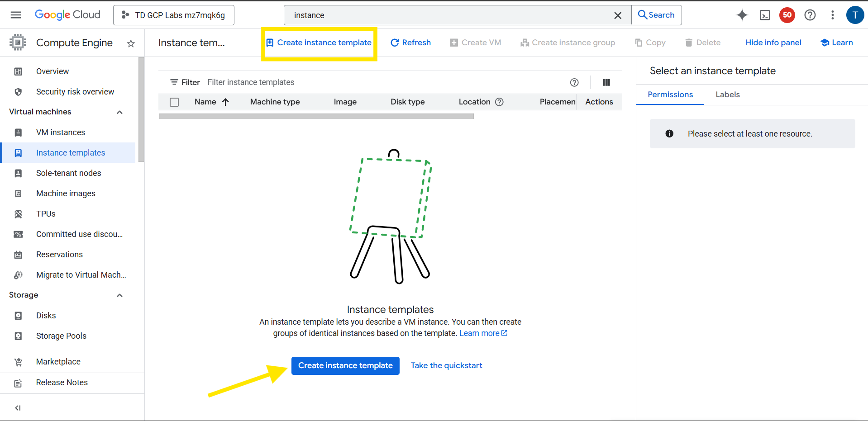Image resolution: width=868 pixels, height=421 pixels.
Task: Open column display options icon
Action: tap(606, 82)
